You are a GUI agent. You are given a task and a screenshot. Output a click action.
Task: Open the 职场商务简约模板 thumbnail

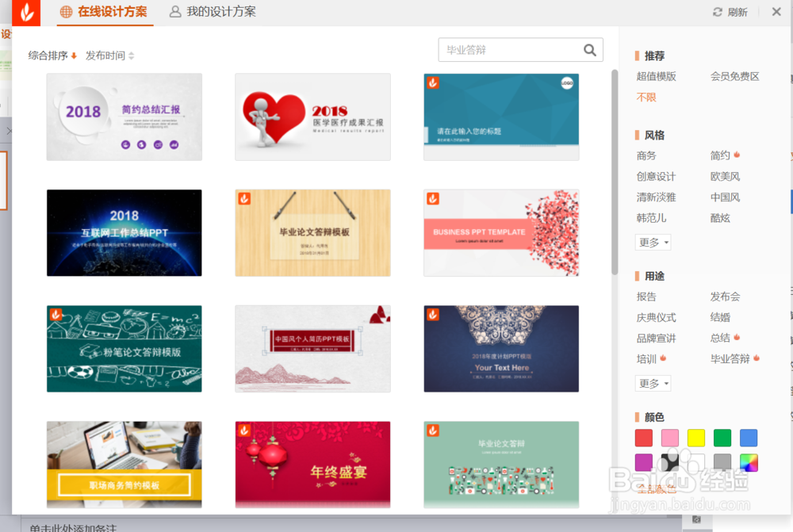point(125,465)
